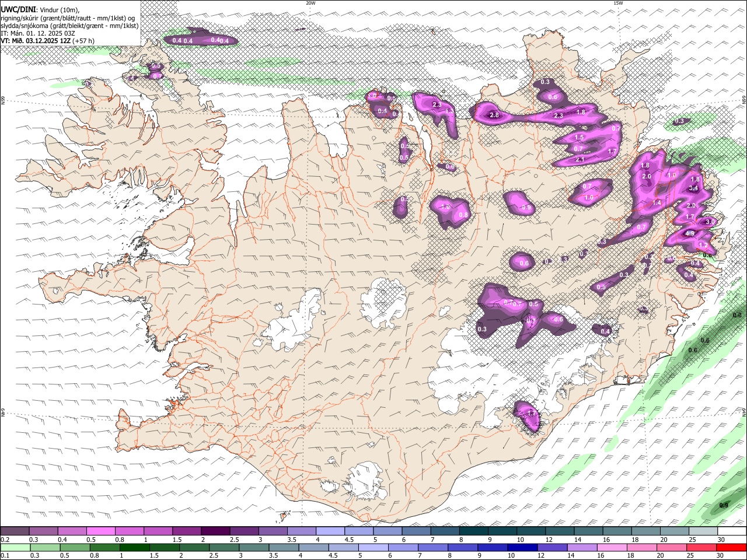747x560 pixels.
Task: Select top-row legend swatch between 0.2 and 0.3
Action: click(x=15, y=531)
